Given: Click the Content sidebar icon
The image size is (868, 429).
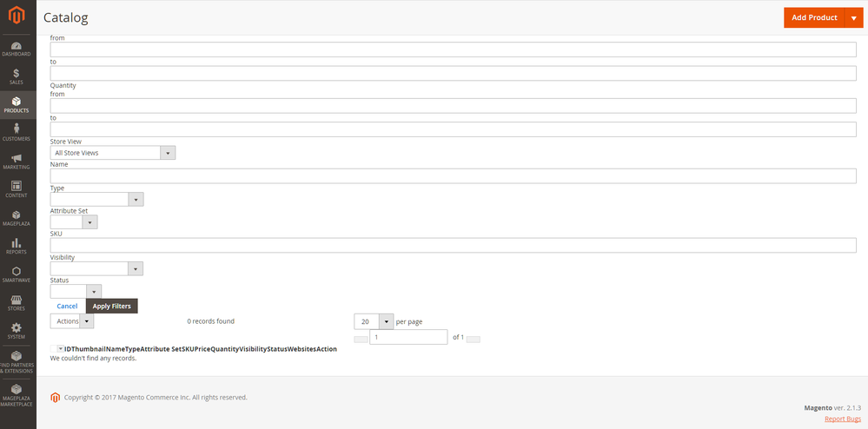Looking at the screenshot, I should pos(17,188).
